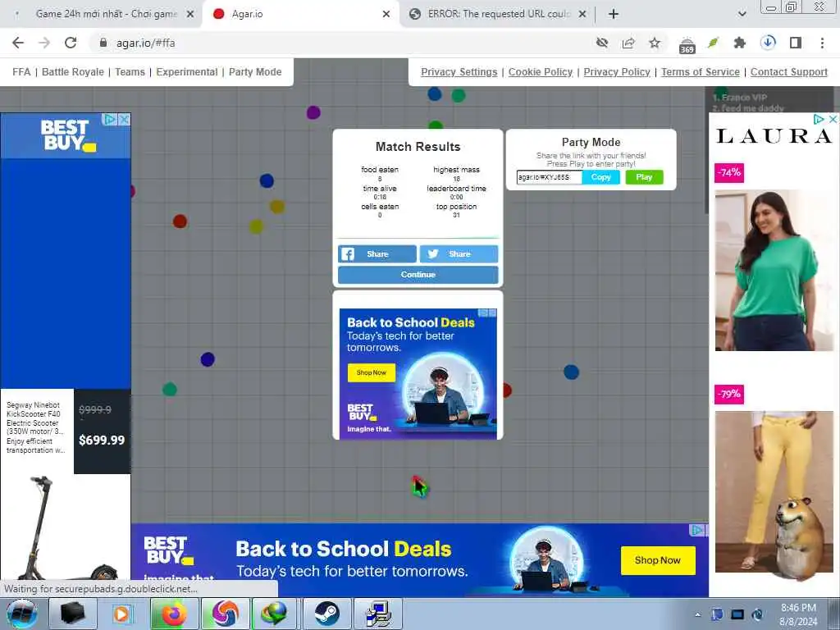Expand the tab search dropdown arrow

(742, 14)
